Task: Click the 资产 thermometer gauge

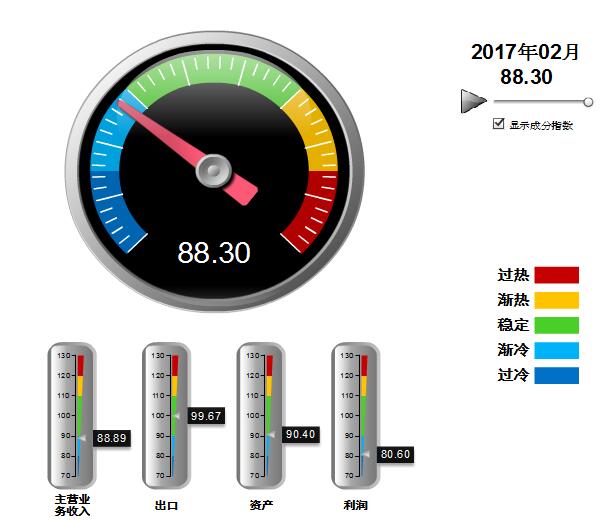Action: tap(260, 414)
